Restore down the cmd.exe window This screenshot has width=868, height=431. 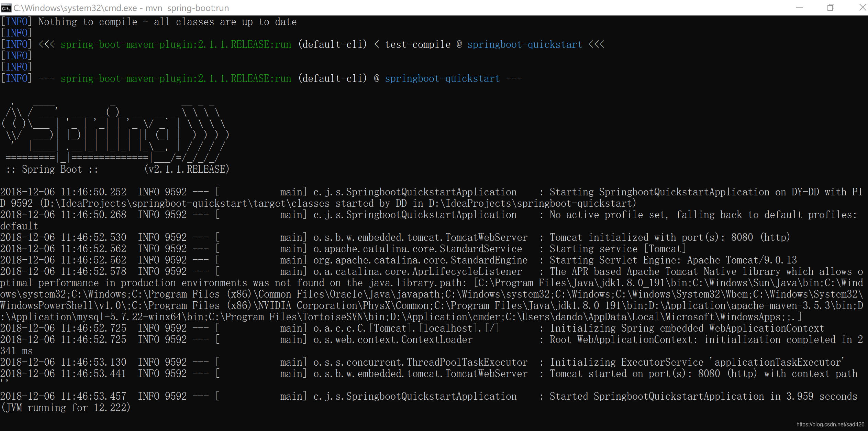pyautogui.click(x=831, y=8)
